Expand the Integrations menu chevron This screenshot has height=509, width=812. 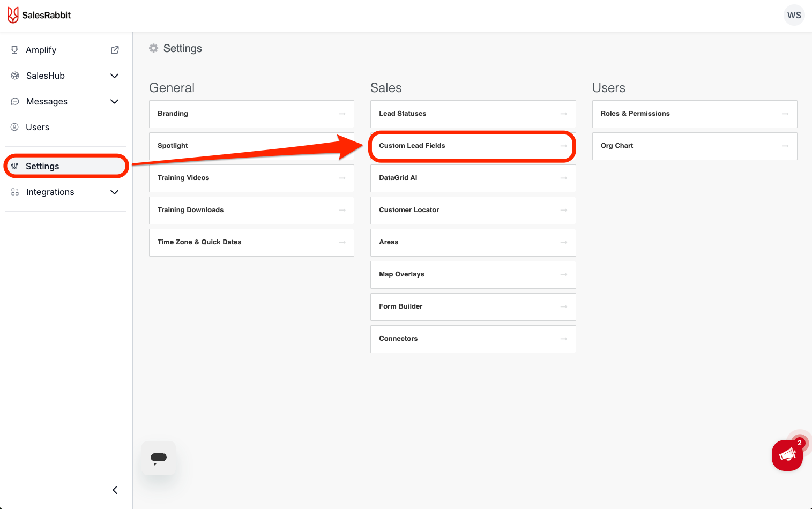point(114,192)
